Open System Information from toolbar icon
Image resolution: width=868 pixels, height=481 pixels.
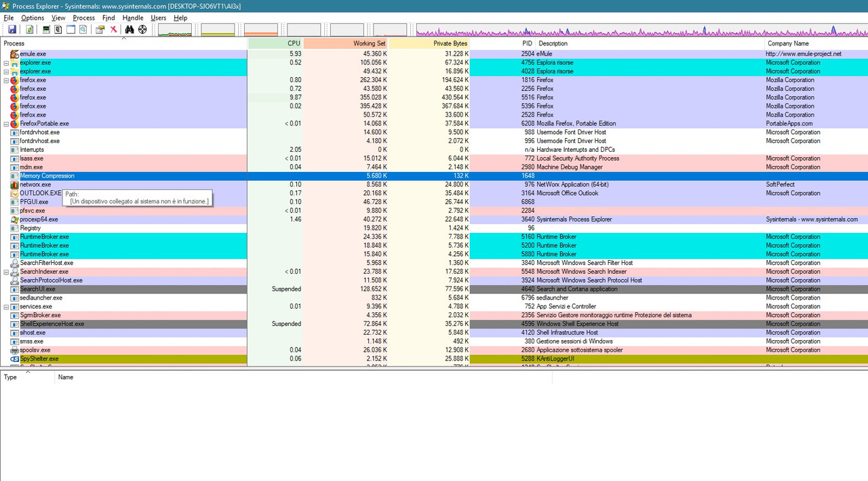click(x=46, y=30)
